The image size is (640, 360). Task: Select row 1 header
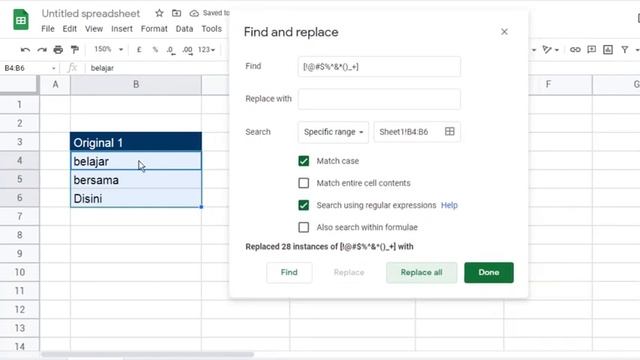click(x=20, y=104)
